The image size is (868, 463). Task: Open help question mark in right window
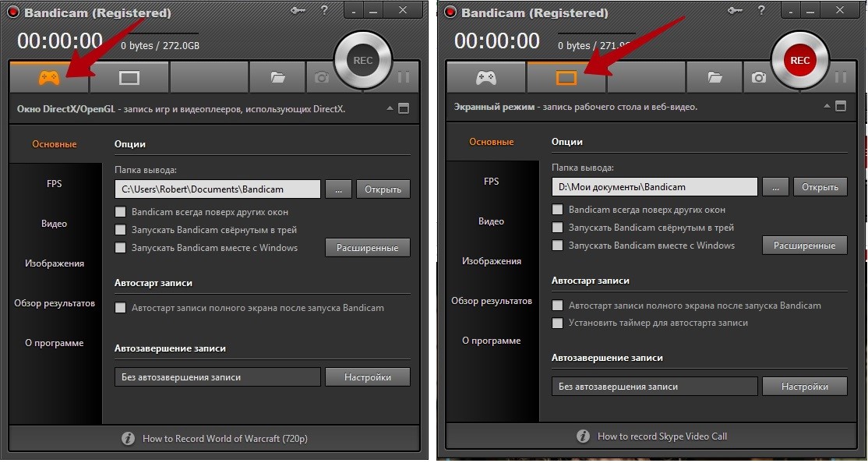(x=760, y=10)
